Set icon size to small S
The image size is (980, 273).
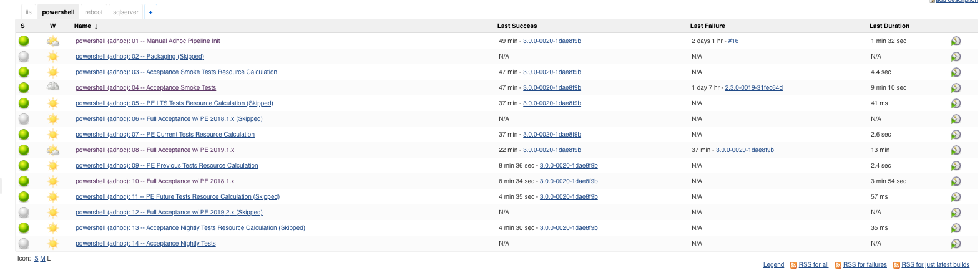36,259
